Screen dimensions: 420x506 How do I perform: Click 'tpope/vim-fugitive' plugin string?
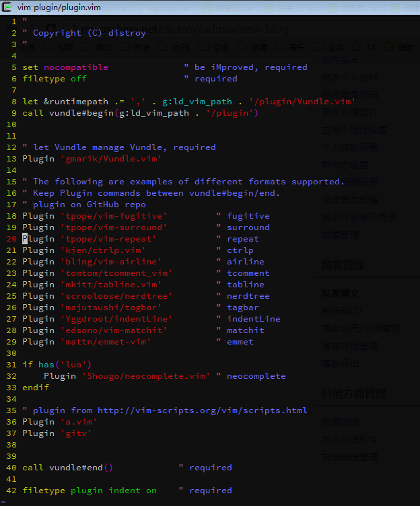pos(114,216)
